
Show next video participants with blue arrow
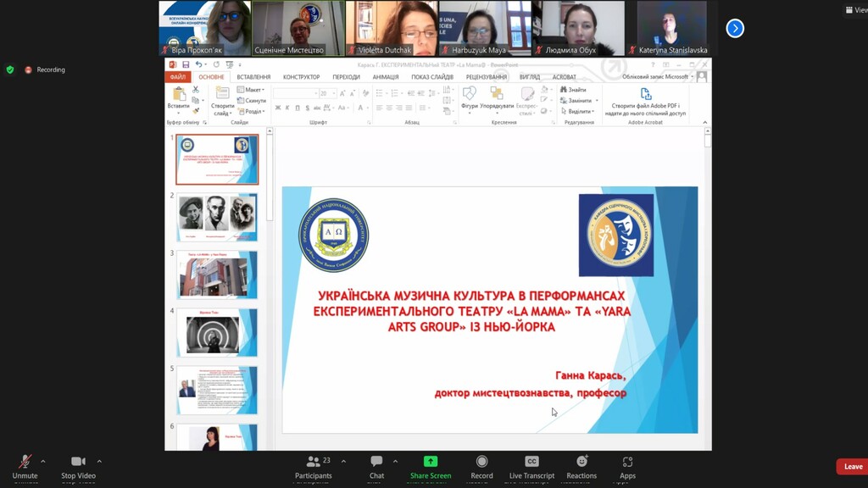pyautogui.click(x=735, y=29)
